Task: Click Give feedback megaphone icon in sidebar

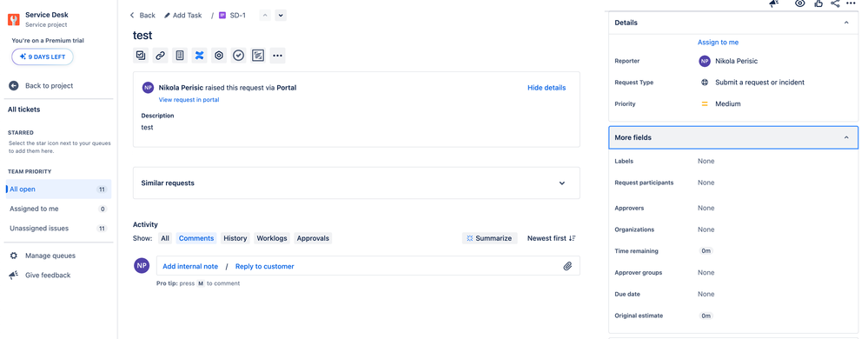Action: (x=13, y=276)
